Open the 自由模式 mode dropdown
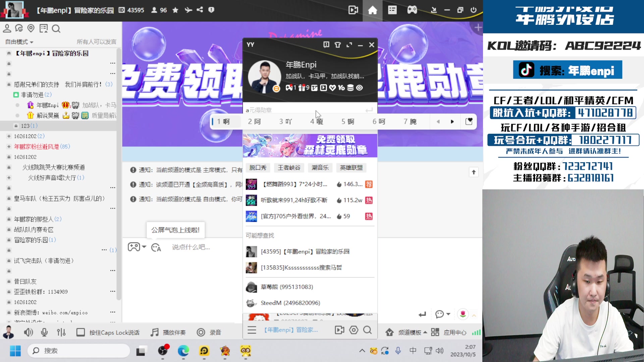Screen dimensions: 644x362 (19, 42)
